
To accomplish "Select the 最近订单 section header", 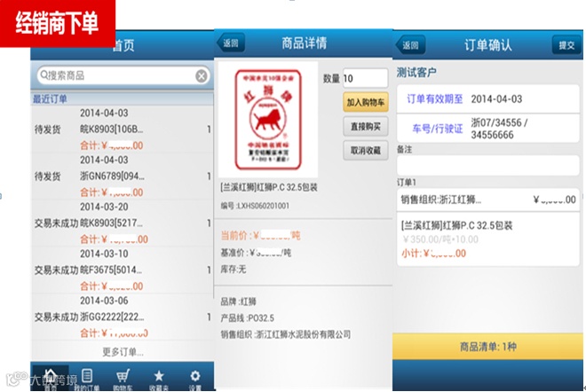I will (x=123, y=99).
